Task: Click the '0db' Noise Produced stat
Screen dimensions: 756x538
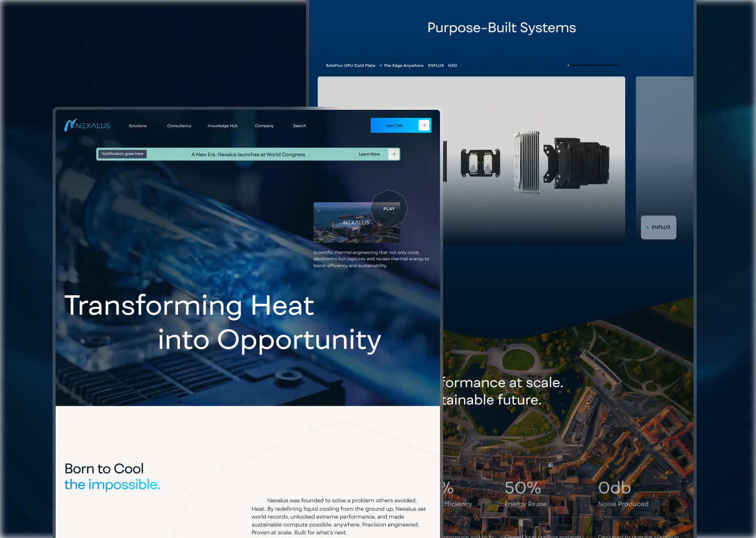Action: (x=614, y=488)
